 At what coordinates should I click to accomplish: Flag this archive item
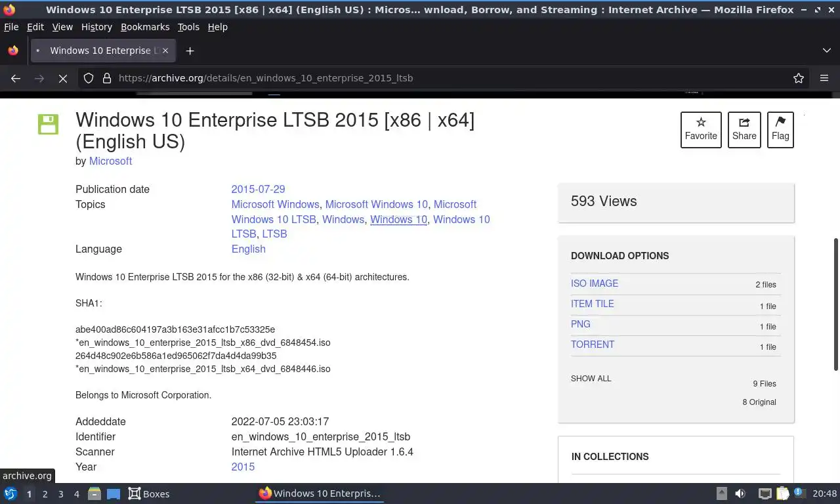click(780, 129)
